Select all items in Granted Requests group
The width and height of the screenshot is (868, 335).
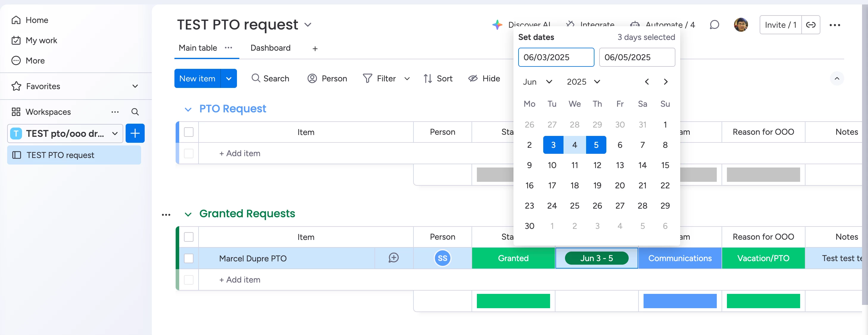point(189,237)
